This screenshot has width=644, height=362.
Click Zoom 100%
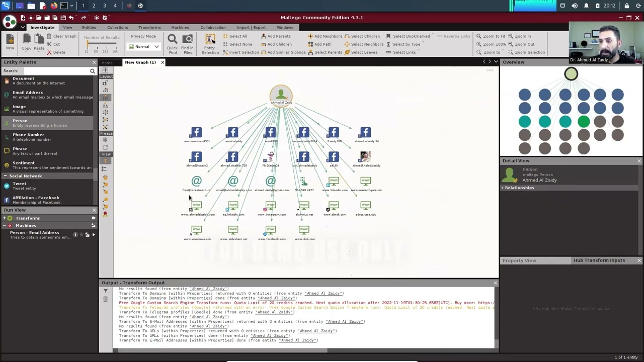pyautogui.click(x=491, y=44)
